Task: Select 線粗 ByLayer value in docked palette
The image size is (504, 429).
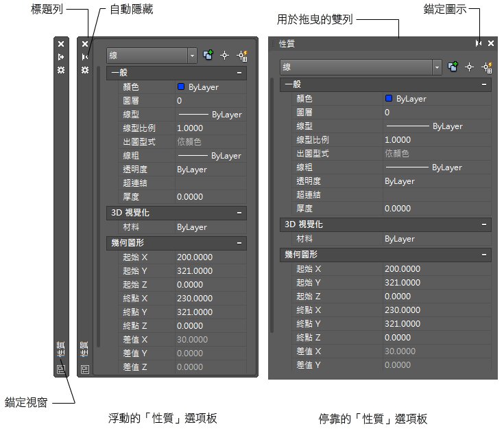Action: pos(437,167)
